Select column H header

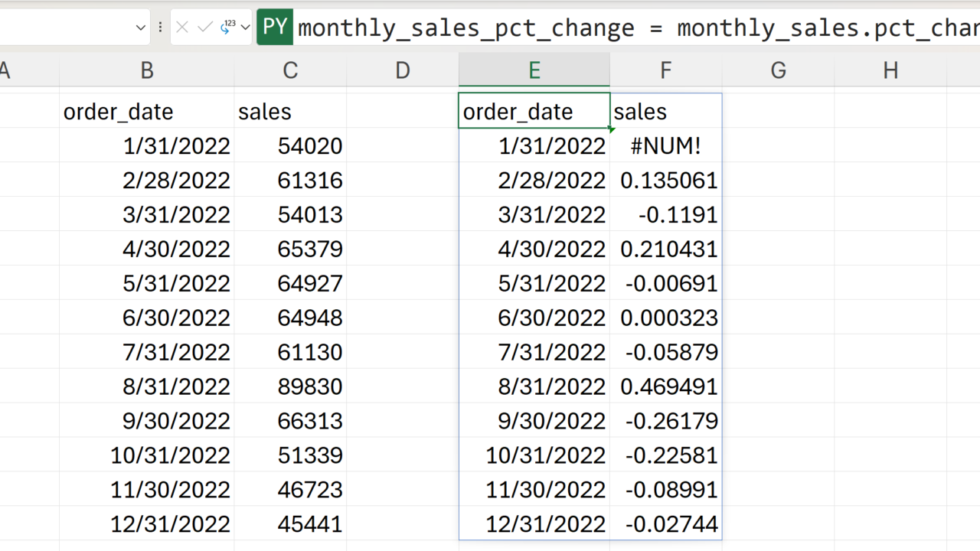[x=890, y=70]
